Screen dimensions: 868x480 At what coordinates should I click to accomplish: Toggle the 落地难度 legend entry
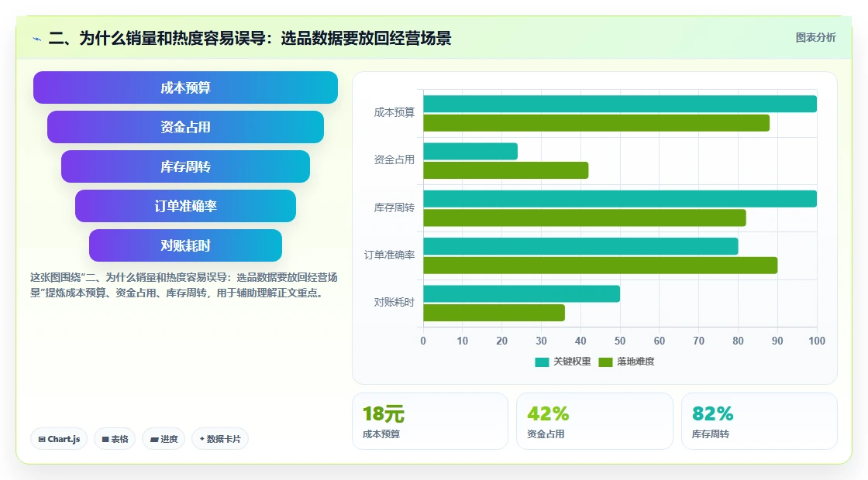627,362
